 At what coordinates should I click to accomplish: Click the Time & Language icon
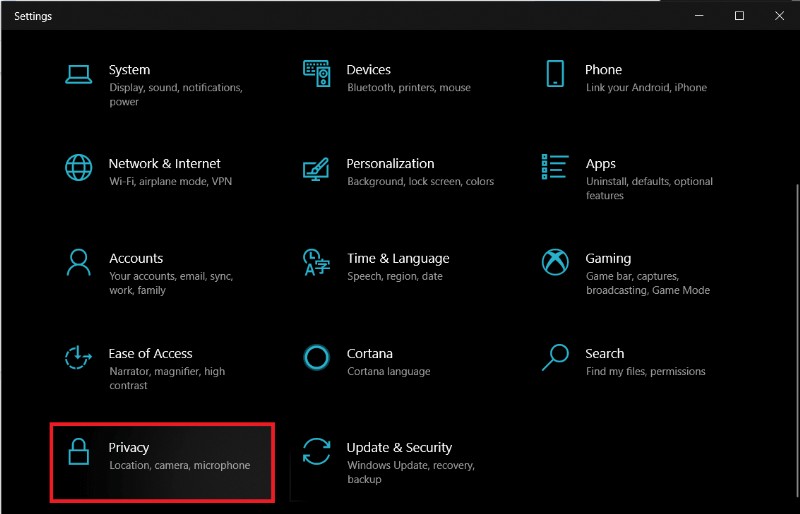(x=316, y=262)
